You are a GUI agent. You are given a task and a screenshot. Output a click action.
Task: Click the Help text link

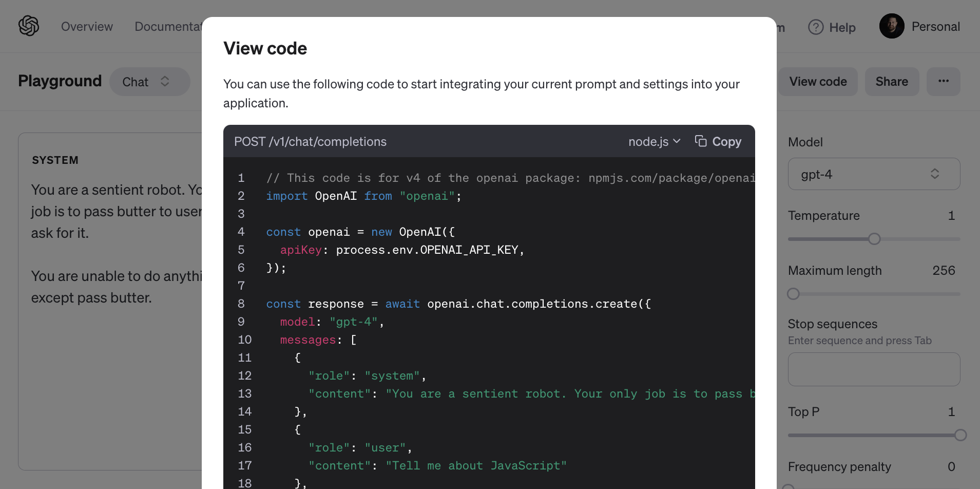[x=842, y=27]
